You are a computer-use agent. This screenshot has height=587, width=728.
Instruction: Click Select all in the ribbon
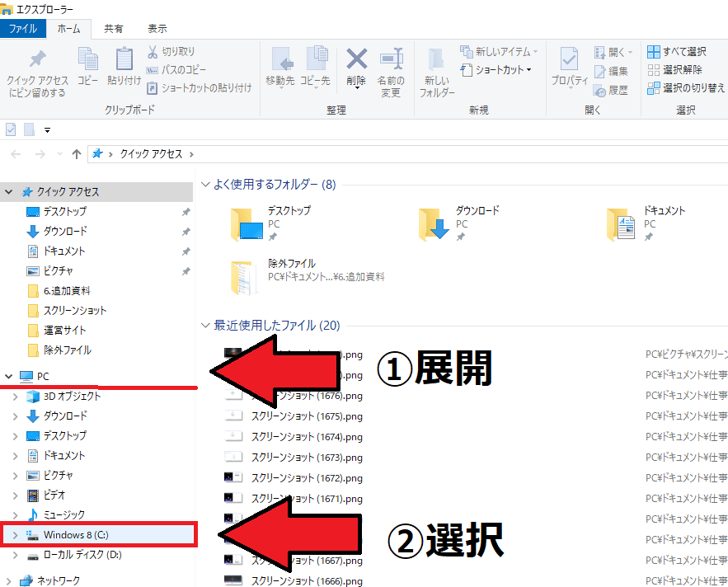point(677,52)
